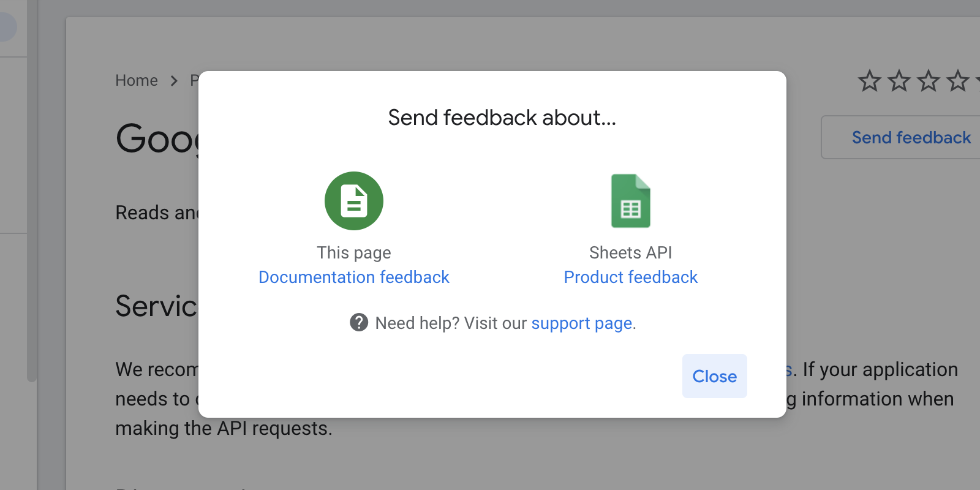Screen dimensions: 980x490
Task: Rate the page with the first star
Action: point(869,81)
